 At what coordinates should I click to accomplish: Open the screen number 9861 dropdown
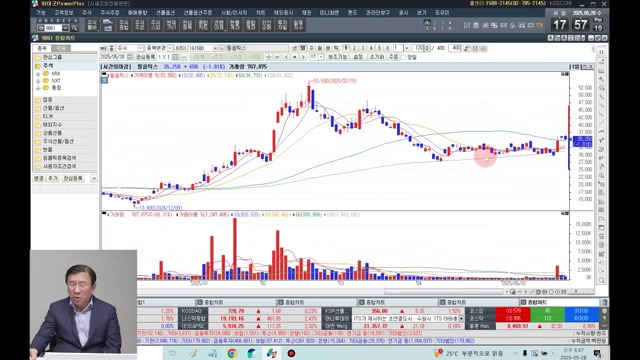click(65, 28)
